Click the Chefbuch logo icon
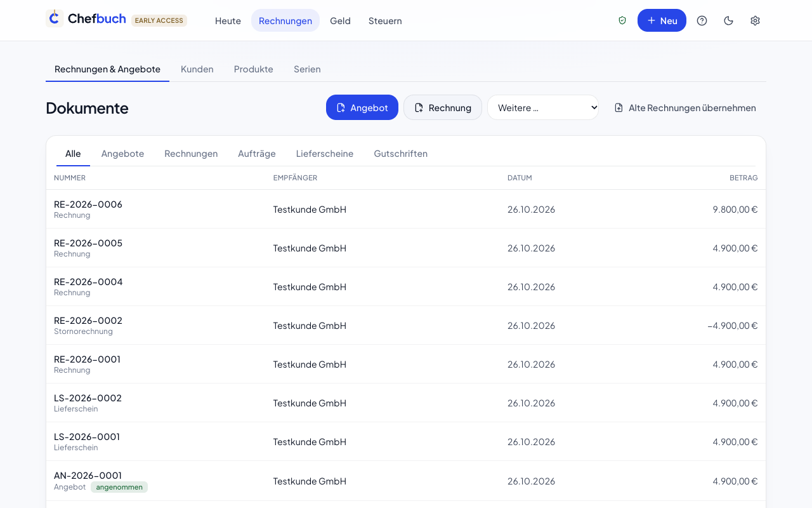The image size is (812, 508). click(55, 18)
